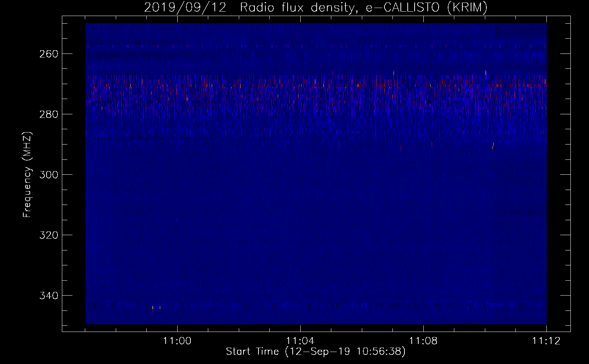Click the 11:08 time axis label

coord(423,341)
